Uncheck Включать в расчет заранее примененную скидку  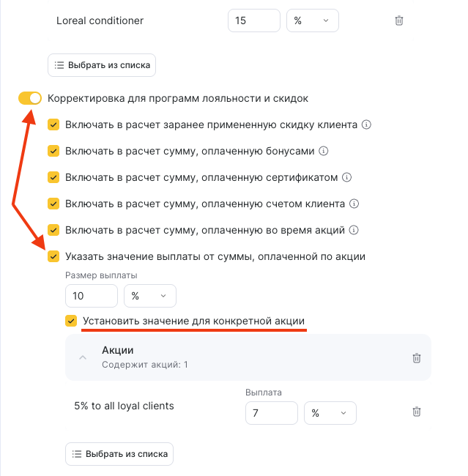pyautogui.click(x=53, y=124)
